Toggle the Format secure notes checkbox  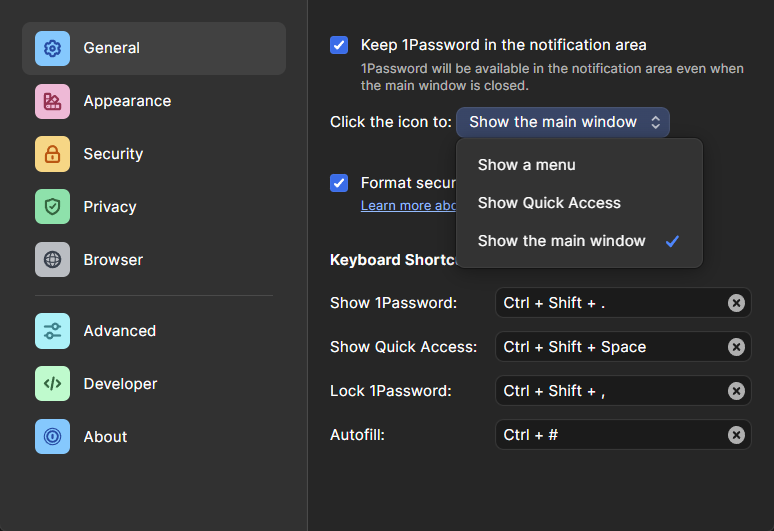(339, 183)
